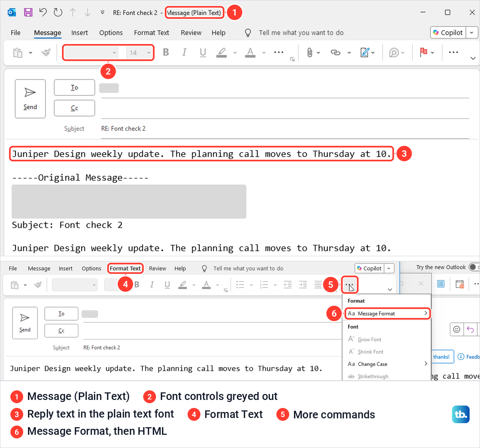This screenshot has width=480, height=448.
Task: Open more font options ellipsis beside font color
Action: (279, 52)
